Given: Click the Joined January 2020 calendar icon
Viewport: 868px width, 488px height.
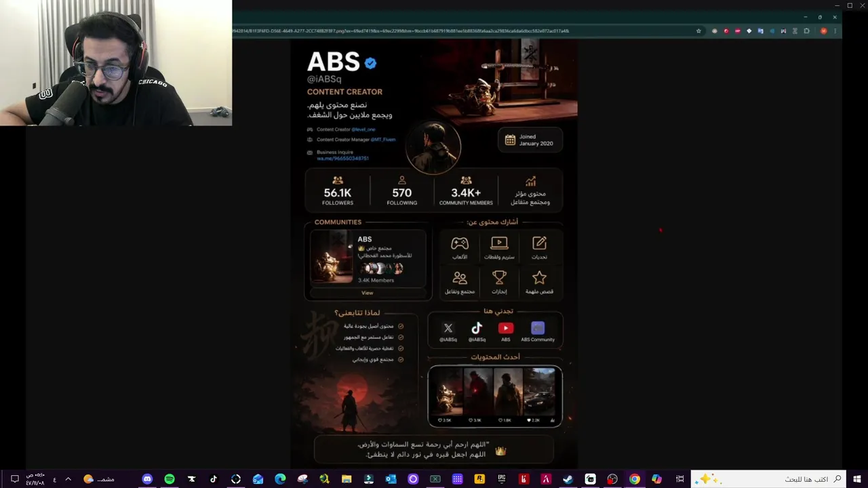Looking at the screenshot, I should 510,140.
